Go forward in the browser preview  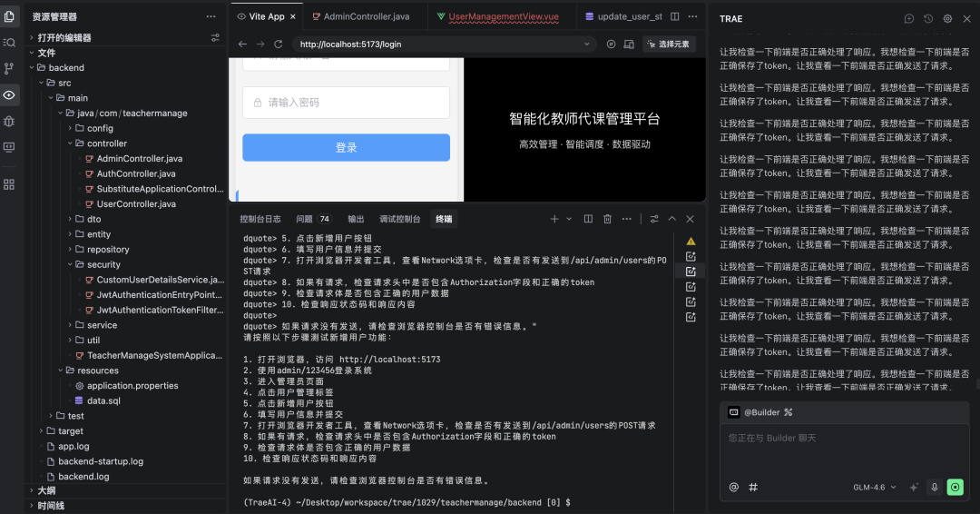click(x=260, y=44)
